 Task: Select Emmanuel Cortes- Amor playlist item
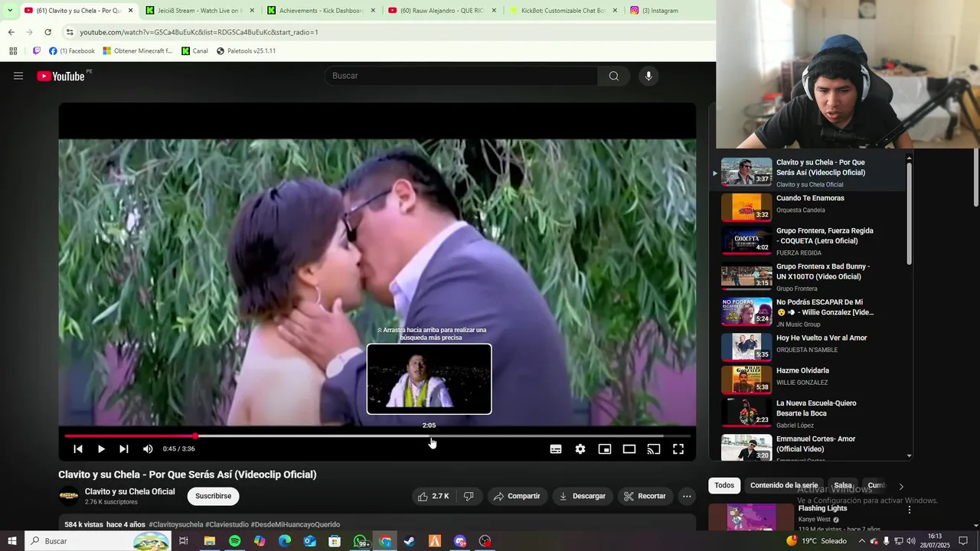pos(813,446)
